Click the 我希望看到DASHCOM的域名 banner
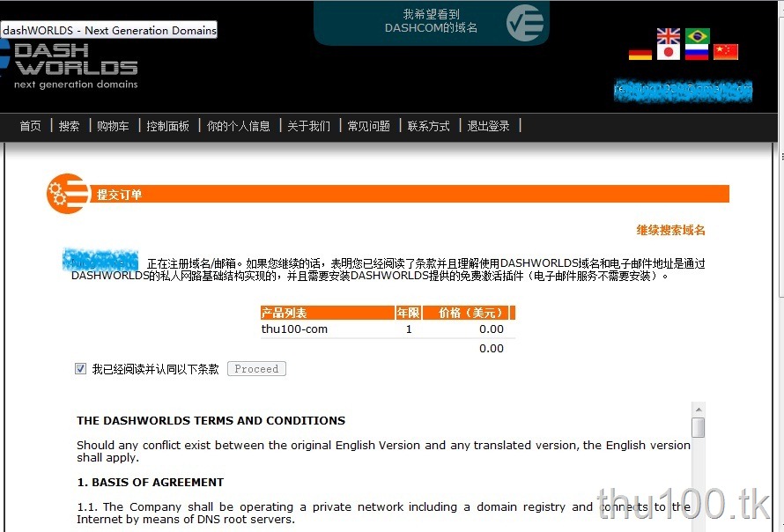 pos(431,23)
